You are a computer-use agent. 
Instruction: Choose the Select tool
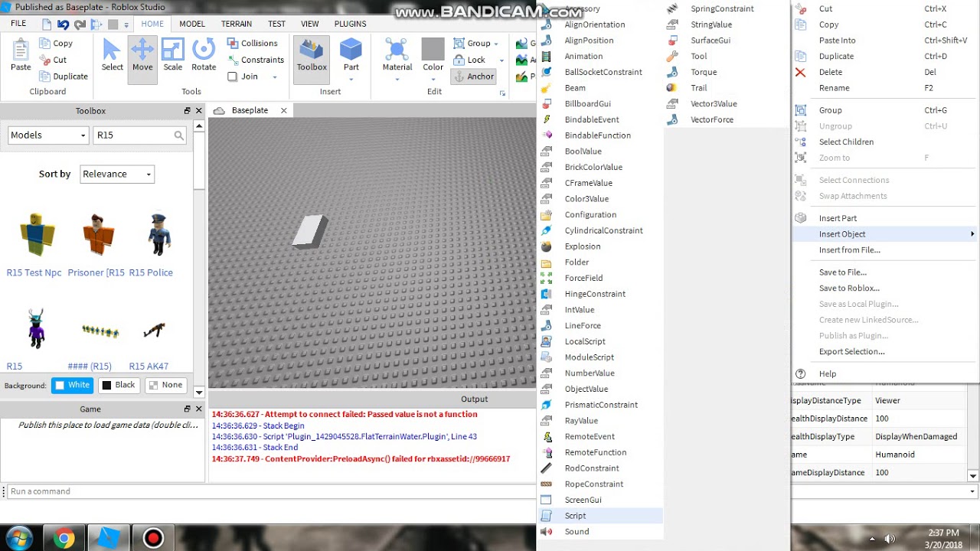pos(112,55)
